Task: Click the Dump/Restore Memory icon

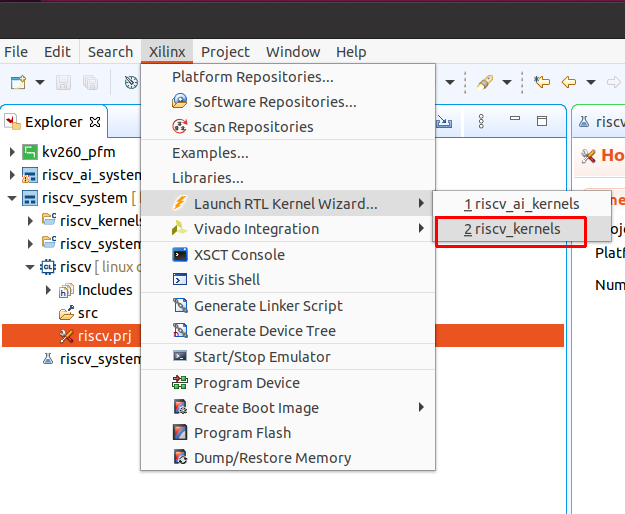Action: 180,457
